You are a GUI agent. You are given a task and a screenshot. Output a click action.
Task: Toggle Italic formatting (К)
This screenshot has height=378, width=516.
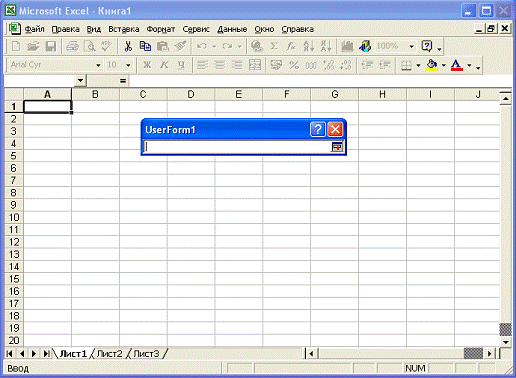(164, 65)
